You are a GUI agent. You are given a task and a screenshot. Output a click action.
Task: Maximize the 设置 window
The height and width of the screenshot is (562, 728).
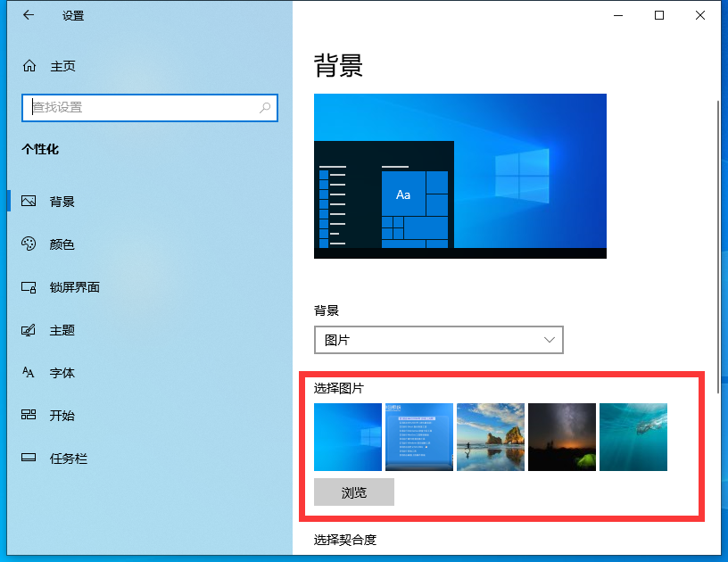click(x=659, y=15)
